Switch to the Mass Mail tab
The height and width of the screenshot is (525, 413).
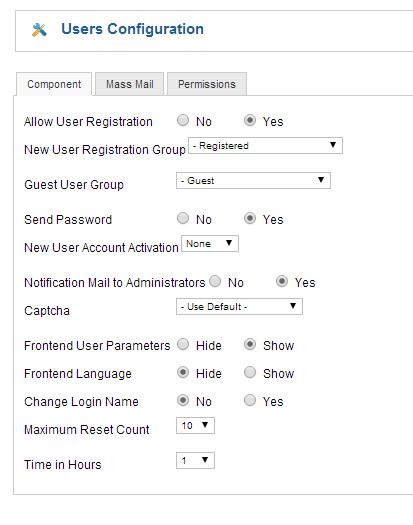coord(130,84)
